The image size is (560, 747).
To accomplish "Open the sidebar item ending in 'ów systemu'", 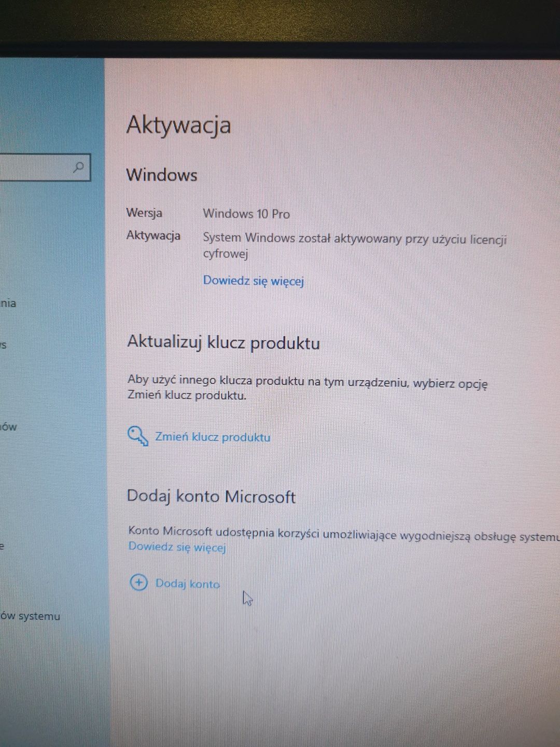I will tap(30, 616).
